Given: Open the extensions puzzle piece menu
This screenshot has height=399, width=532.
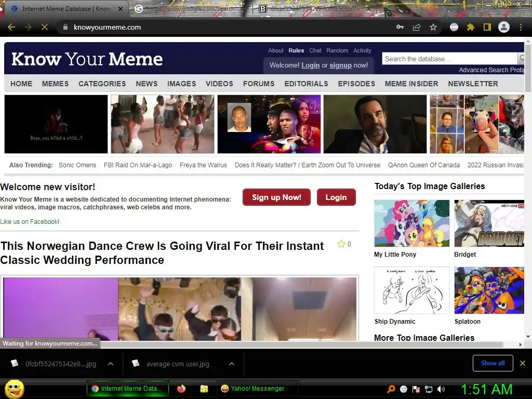Looking at the screenshot, I should point(471,27).
